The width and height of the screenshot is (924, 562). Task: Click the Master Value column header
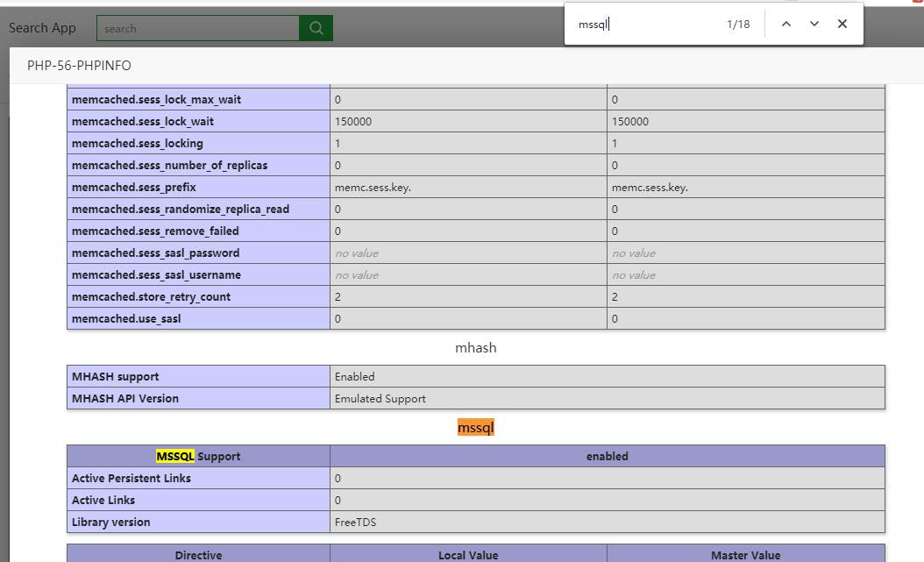tap(745, 555)
